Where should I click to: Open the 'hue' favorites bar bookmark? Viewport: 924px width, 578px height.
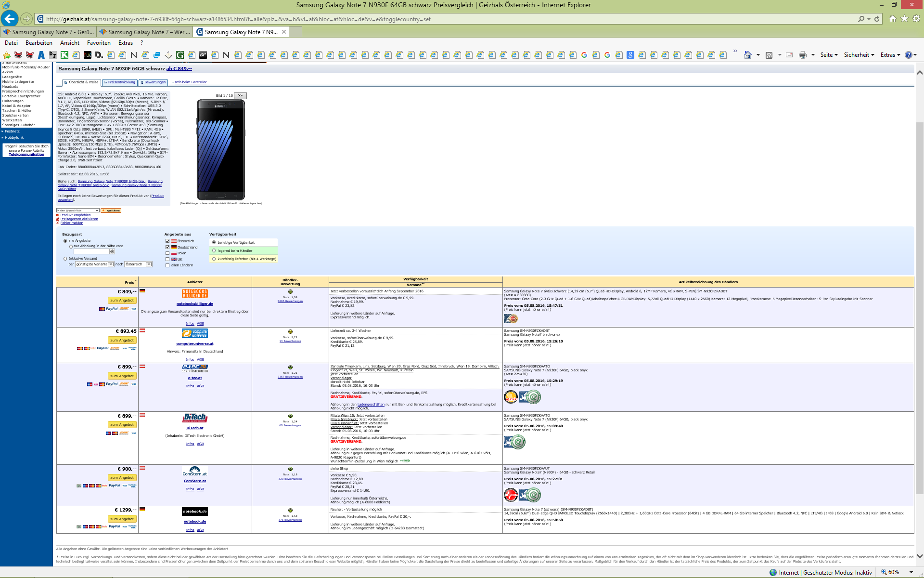[x=88, y=55]
